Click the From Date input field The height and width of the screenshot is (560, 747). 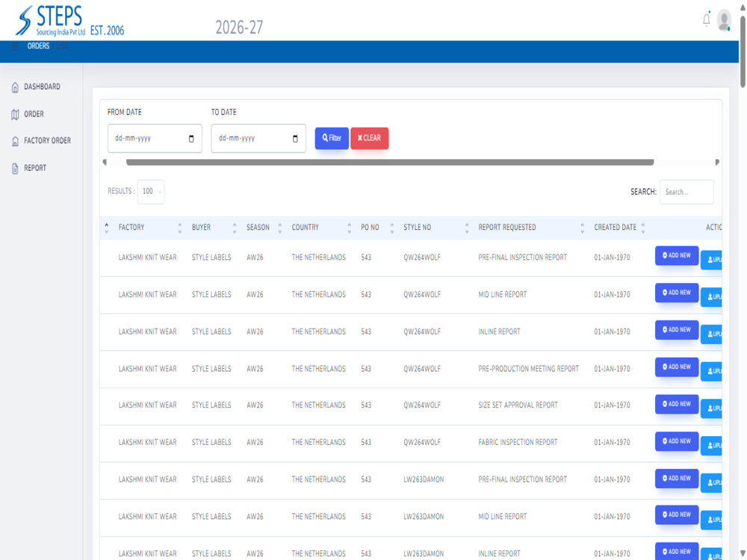155,139
